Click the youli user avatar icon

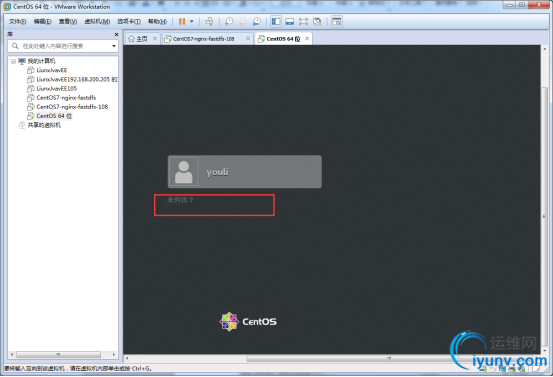pyautogui.click(x=184, y=172)
